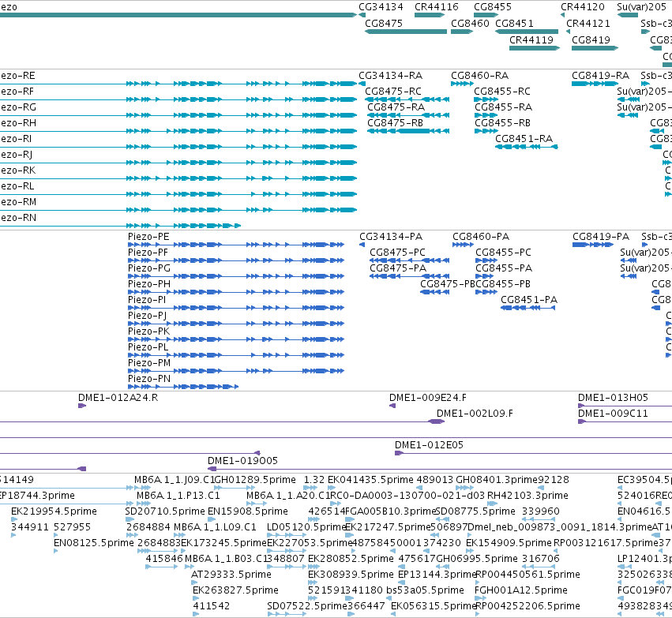
Task: Select the Piezo-PM protein label
Action: point(148,363)
